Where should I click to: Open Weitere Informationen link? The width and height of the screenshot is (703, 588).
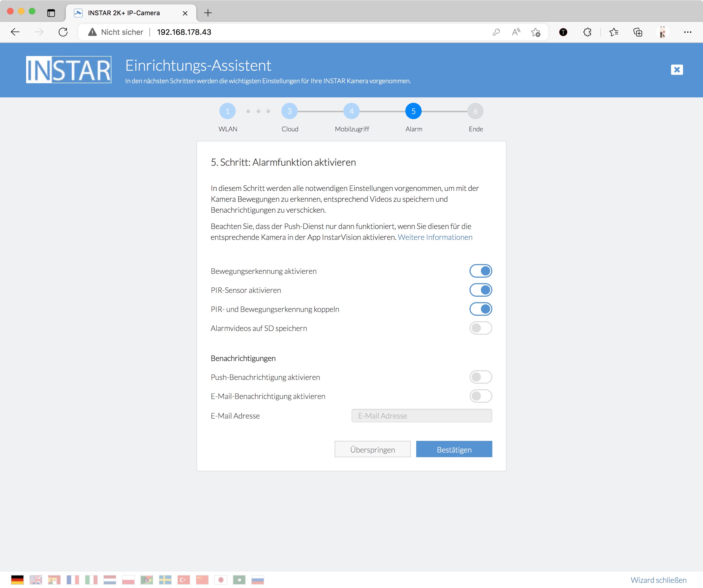435,237
